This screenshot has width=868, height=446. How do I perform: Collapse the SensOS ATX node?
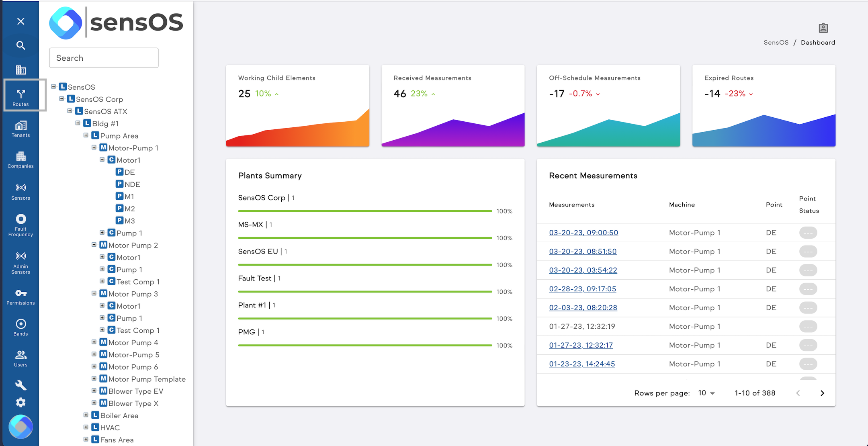(x=70, y=110)
